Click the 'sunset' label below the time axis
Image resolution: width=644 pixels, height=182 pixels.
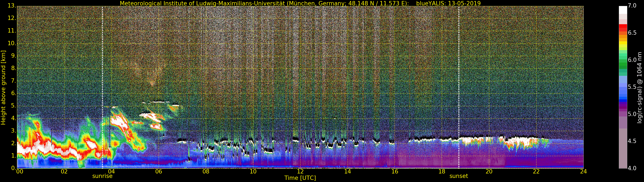[x=459, y=176]
